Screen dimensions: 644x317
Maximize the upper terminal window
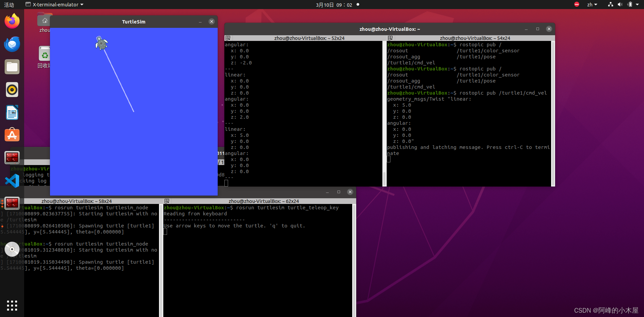point(538,29)
